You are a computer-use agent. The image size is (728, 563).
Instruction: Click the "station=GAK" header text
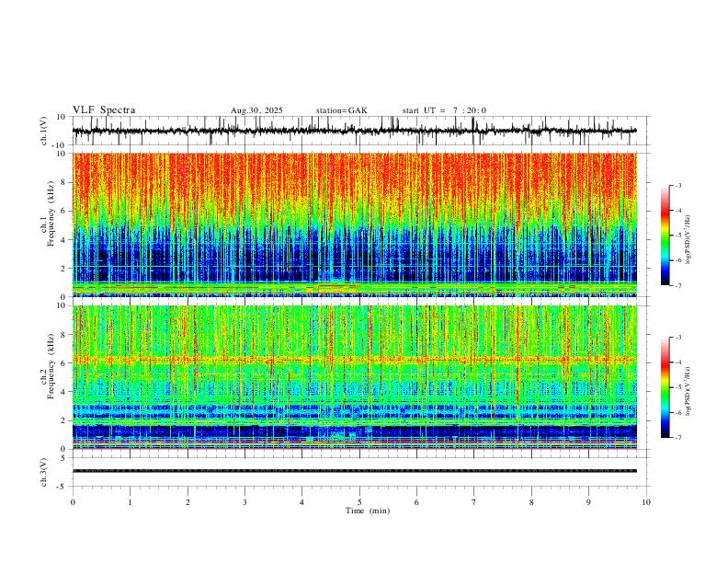[341, 110]
